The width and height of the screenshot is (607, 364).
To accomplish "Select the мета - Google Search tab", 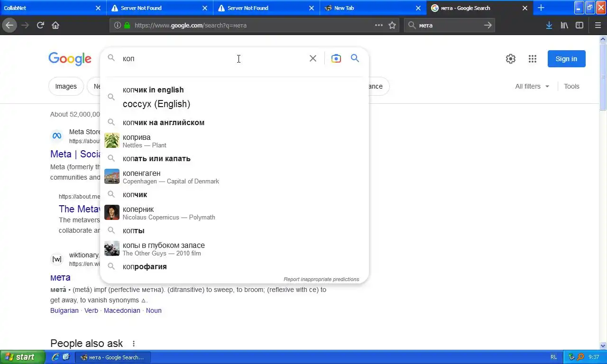I will click(x=479, y=8).
